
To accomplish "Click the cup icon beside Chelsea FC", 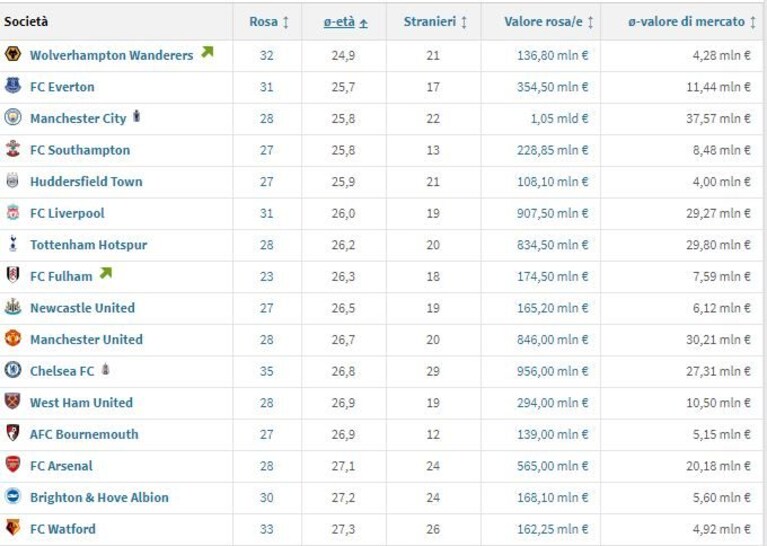I will [105, 369].
